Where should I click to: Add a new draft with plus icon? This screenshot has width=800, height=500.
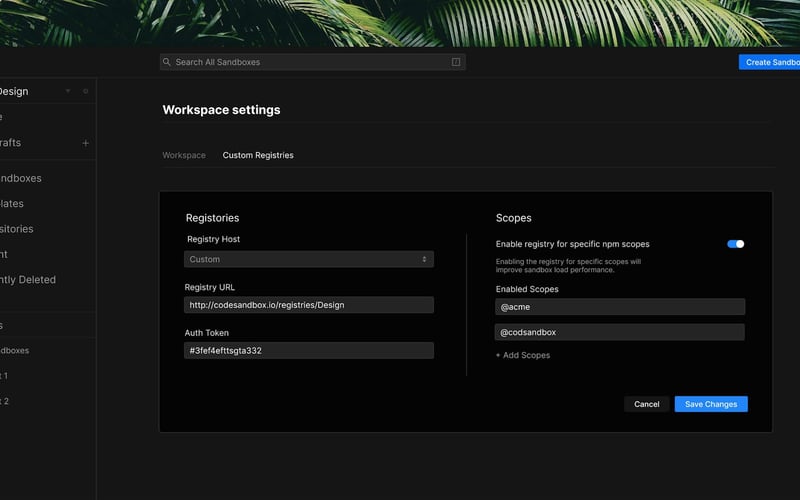pyautogui.click(x=86, y=143)
